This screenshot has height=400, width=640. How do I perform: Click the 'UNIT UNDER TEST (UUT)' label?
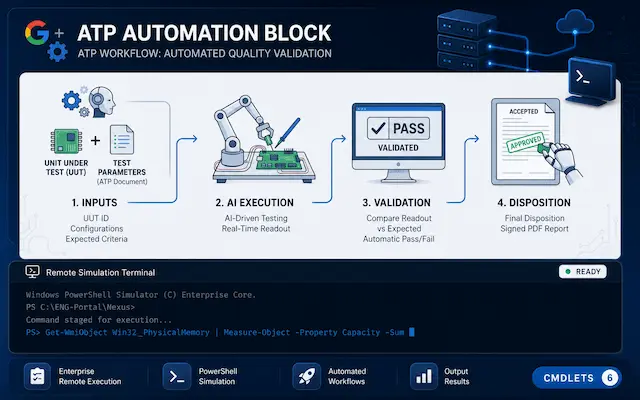(66, 167)
